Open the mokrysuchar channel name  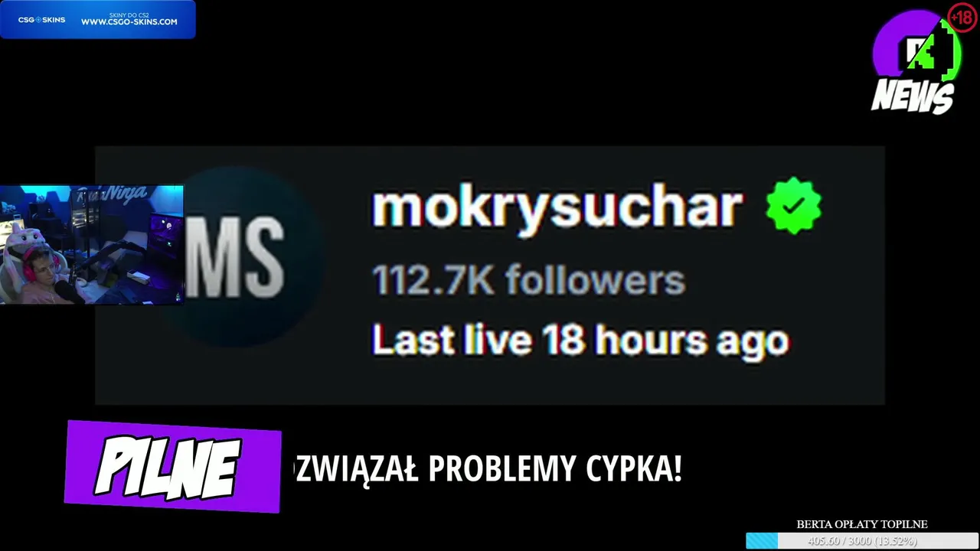[557, 206]
